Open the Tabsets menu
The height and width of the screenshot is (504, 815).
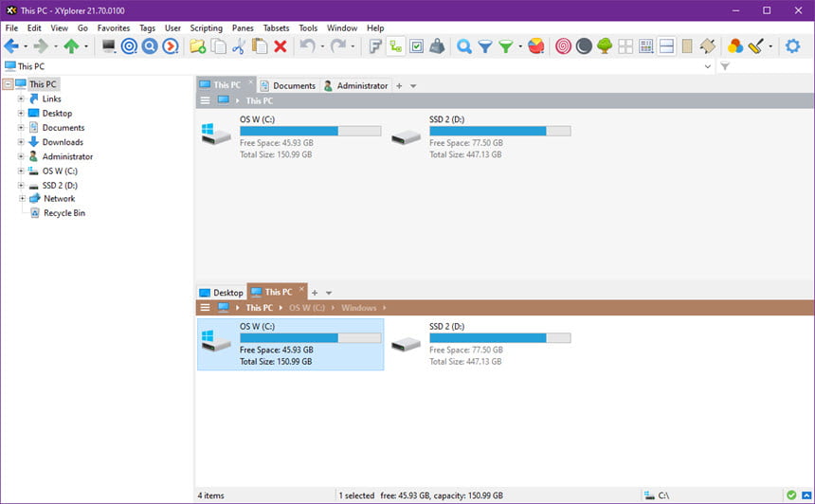[x=276, y=28]
